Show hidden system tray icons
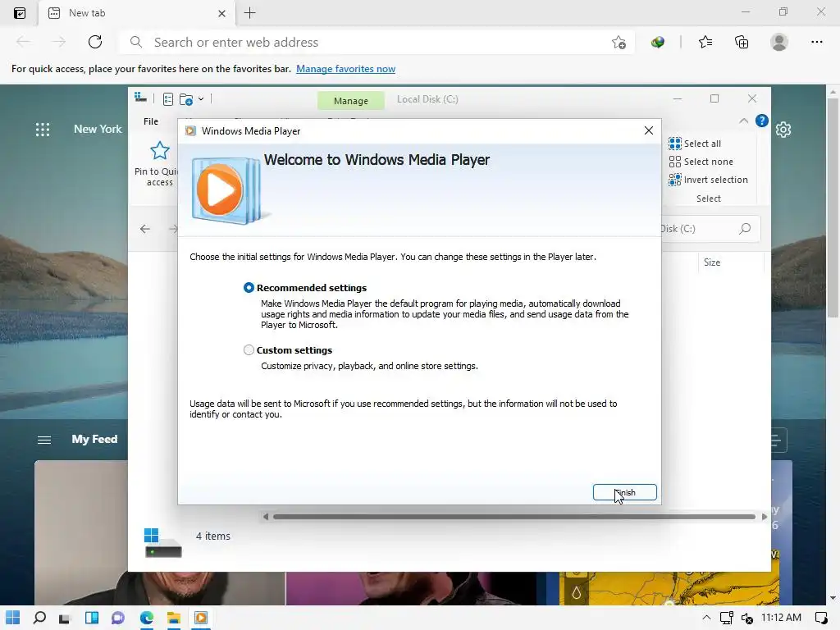 (x=706, y=618)
